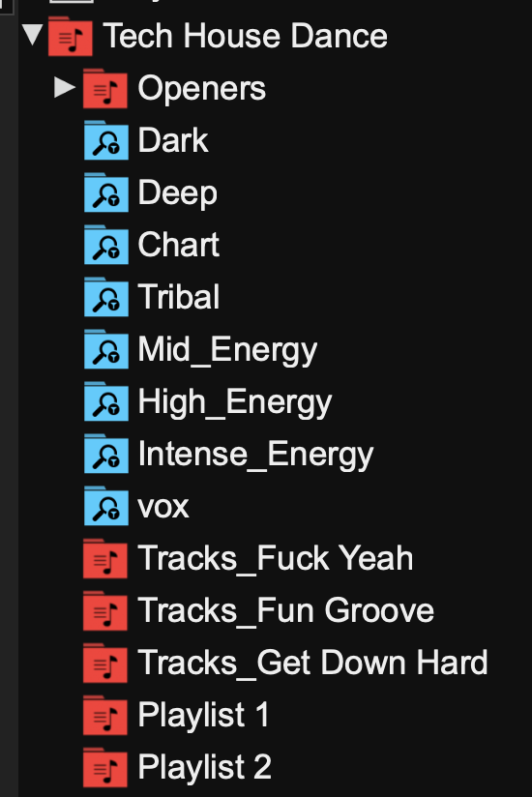Click the Playlist 1 red icon
The width and height of the screenshot is (532, 797).
click(x=105, y=716)
